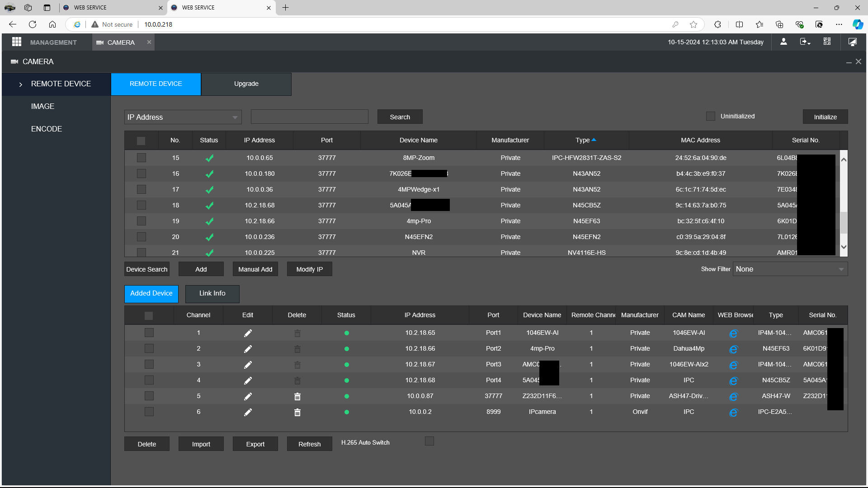The height and width of the screenshot is (488, 868).
Task: Edit channel 3 with the pencil icon
Action: click(248, 365)
